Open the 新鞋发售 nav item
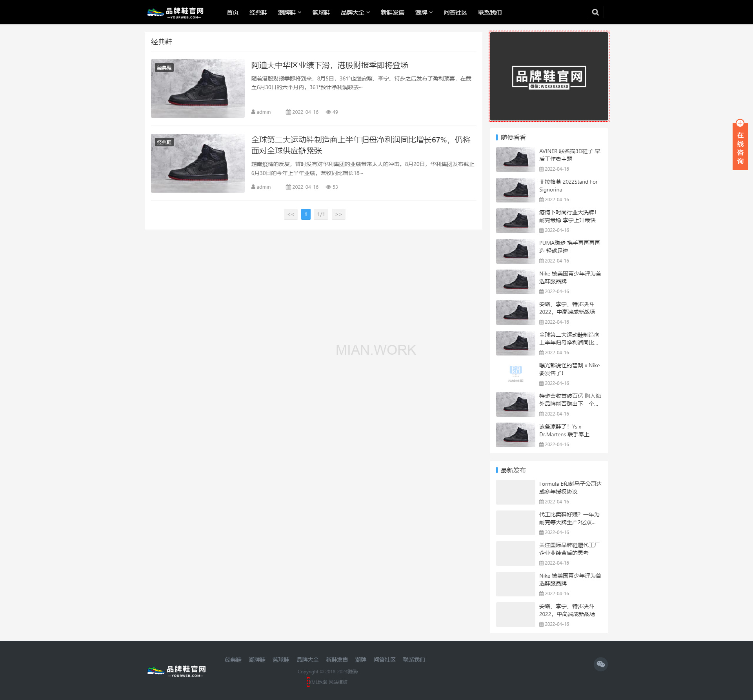 [392, 12]
